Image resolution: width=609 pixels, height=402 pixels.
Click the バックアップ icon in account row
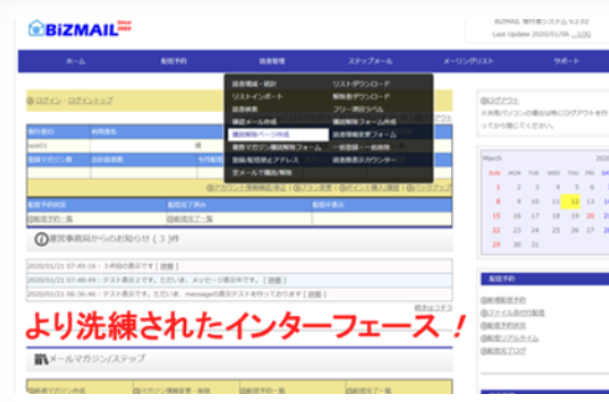409,187
